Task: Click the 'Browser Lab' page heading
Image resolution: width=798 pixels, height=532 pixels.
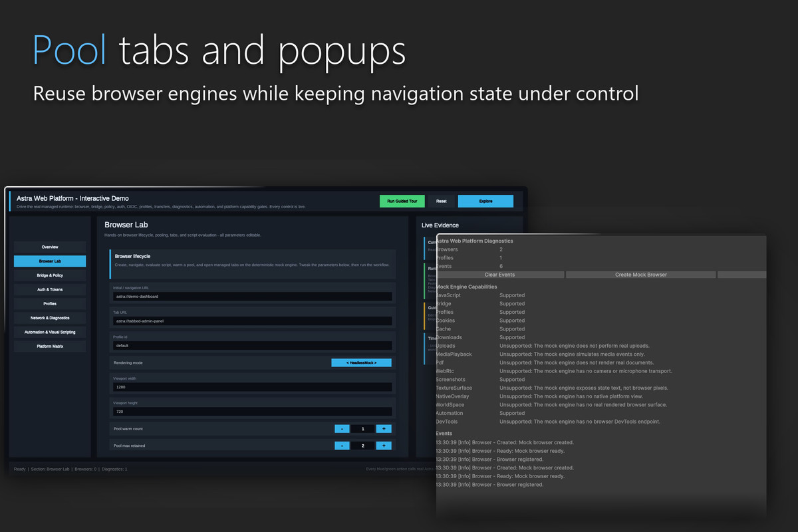Action: tap(126, 225)
